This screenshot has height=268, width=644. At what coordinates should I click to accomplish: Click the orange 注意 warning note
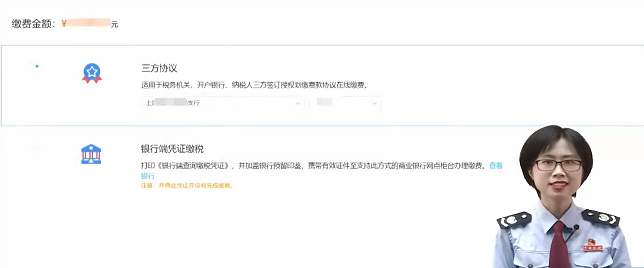(x=187, y=186)
